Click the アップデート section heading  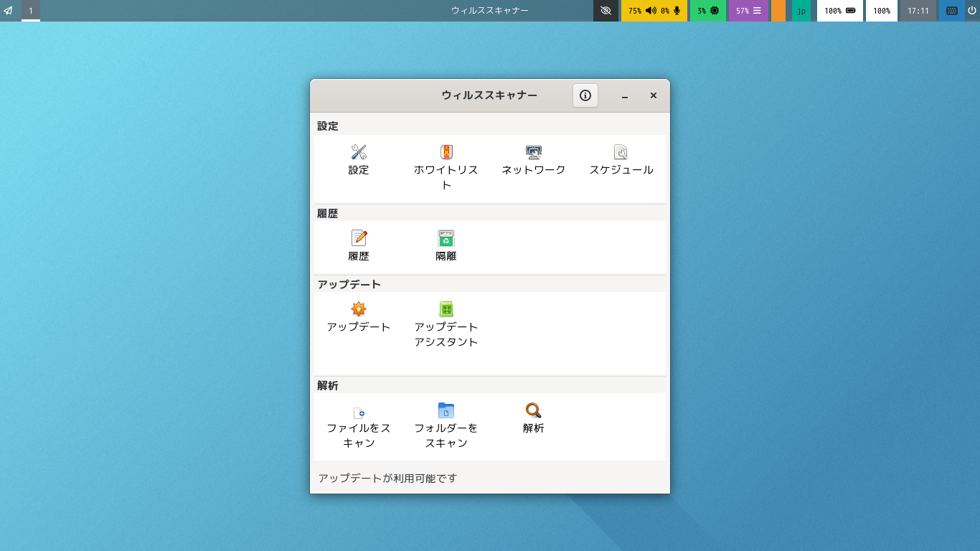tap(349, 284)
